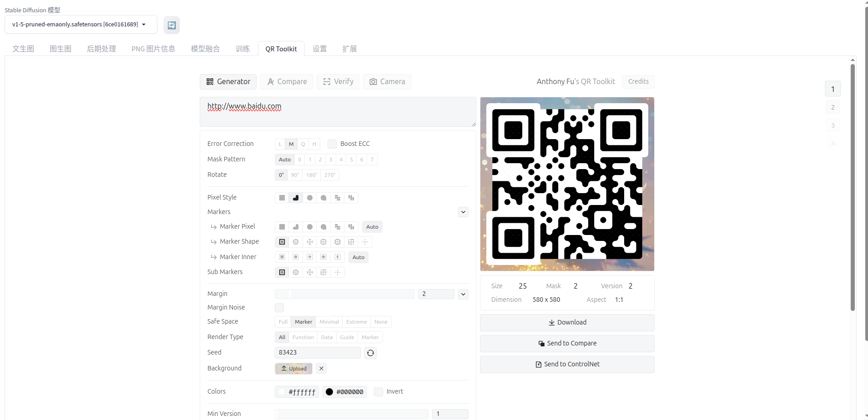Open the Stable Diffusion model dropdown
Screen dimensions: 868x420
coord(81,25)
